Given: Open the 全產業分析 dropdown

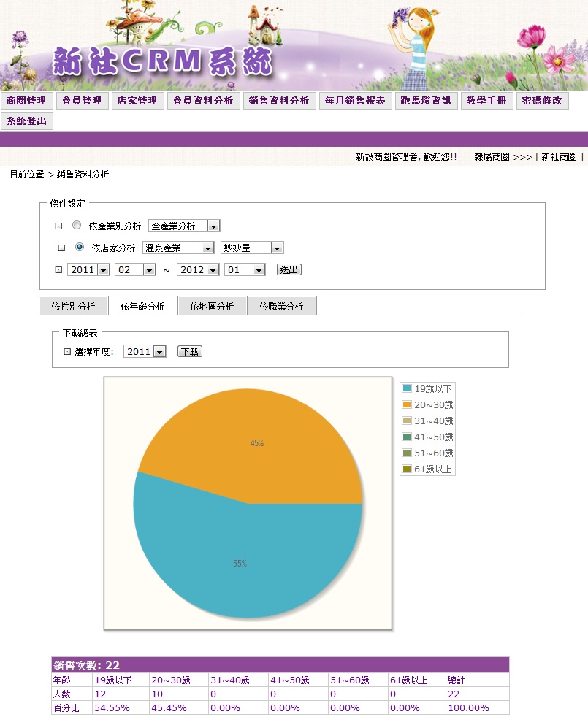Looking at the screenshot, I should tap(184, 226).
